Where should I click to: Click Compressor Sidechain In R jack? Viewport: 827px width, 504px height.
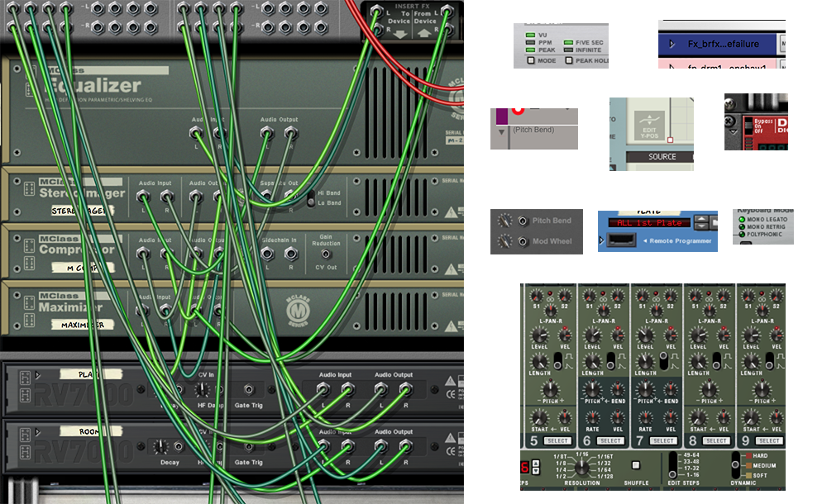(291, 254)
